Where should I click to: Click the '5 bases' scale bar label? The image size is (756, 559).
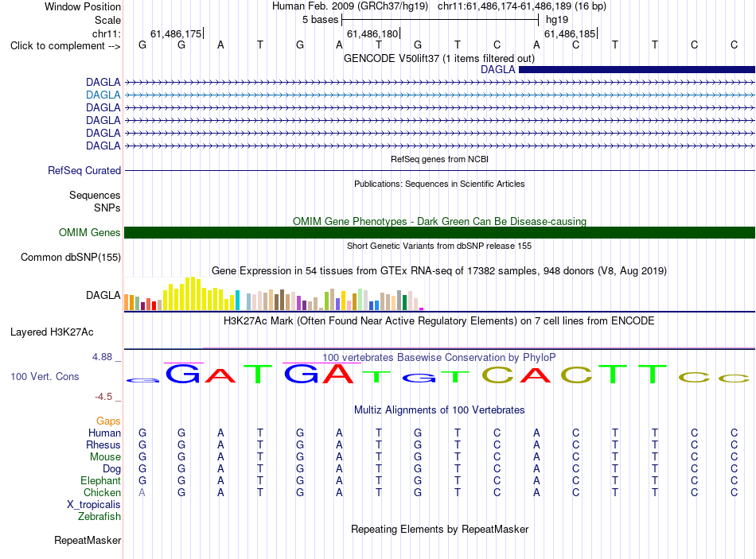pyautogui.click(x=321, y=20)
